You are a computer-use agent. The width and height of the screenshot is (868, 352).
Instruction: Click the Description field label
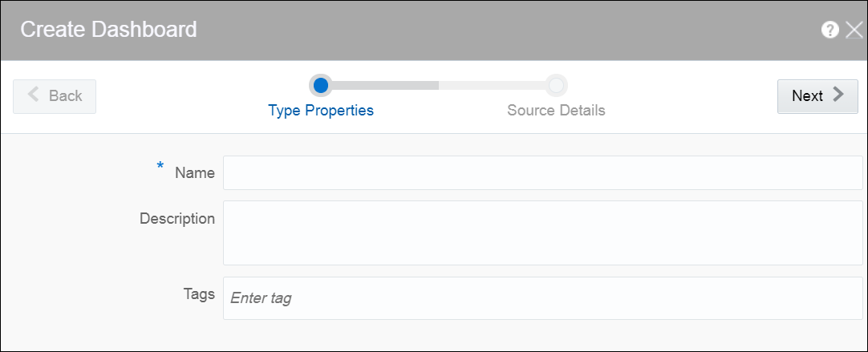pyautogui.click(x=177, y=218)
